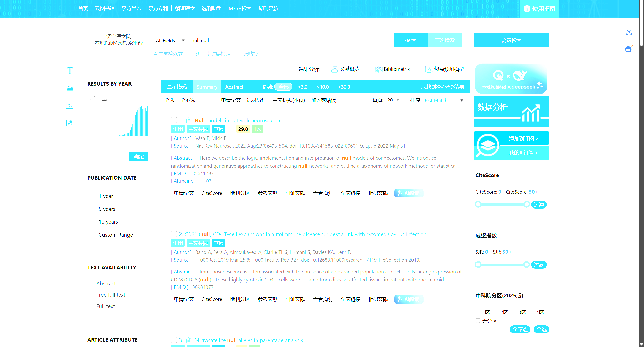Open the per-page count dropdown showing 20
The width and height of the screenshot is (644, 347).
point(393,100)
